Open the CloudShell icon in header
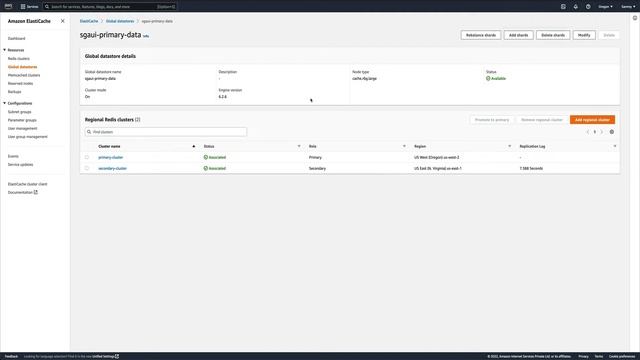The height and width of the screenshot is (360, 640). point(563,7)
